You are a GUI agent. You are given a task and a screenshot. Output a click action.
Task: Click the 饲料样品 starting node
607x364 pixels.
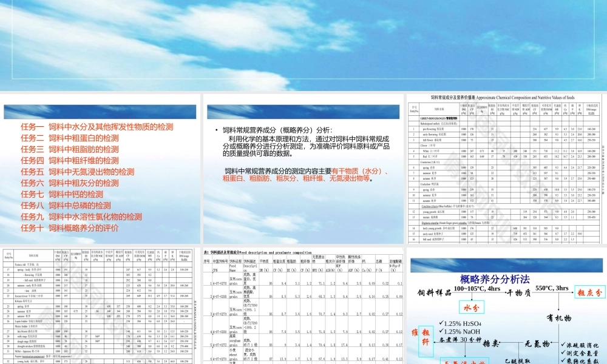(435, 293)
